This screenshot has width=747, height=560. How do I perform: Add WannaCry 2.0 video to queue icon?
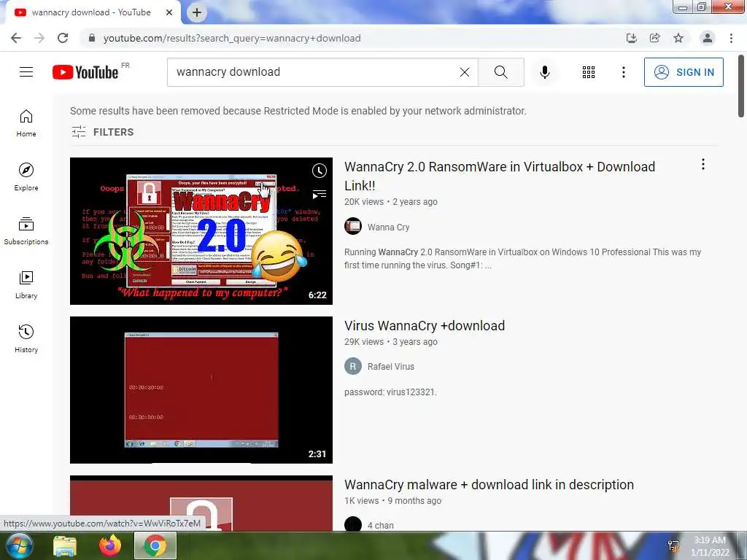pyautogui.click(x=320, y=194)
